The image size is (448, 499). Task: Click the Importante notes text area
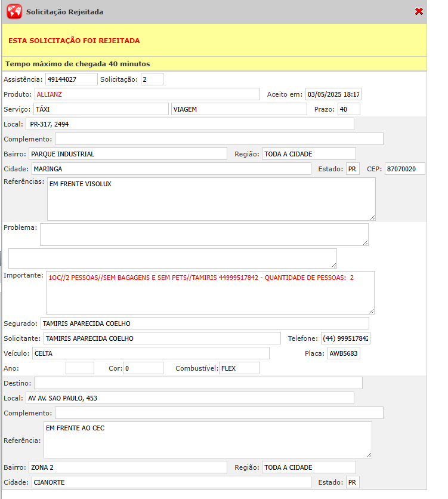click(x=209, y=292)
